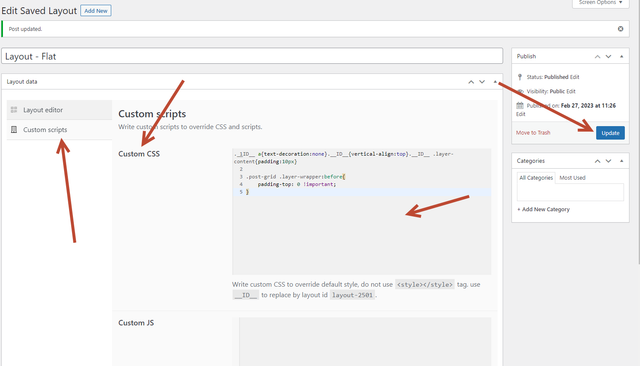
Task: Collapse the Publish panel
Action: pyautogui.click(x=621, y=57)
